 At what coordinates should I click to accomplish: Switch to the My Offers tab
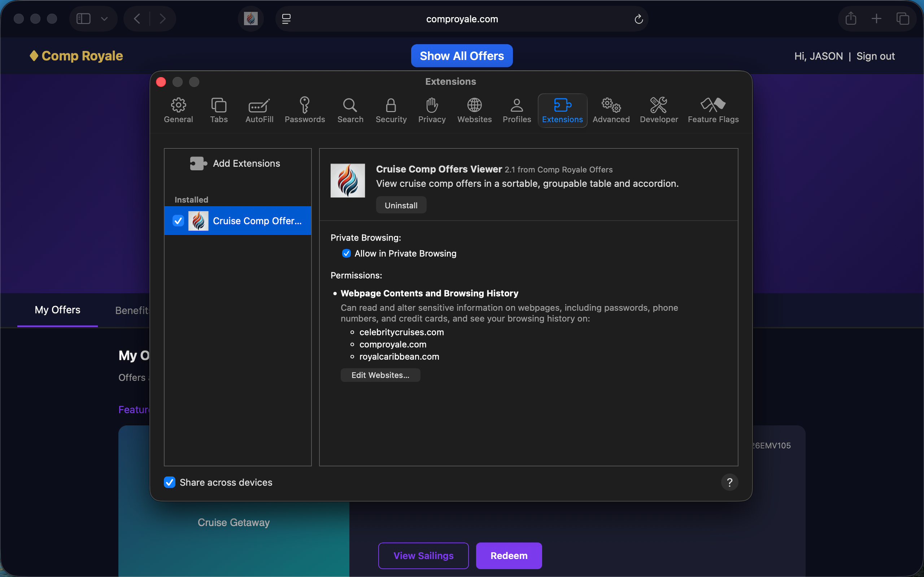click(x=57, y=310)
